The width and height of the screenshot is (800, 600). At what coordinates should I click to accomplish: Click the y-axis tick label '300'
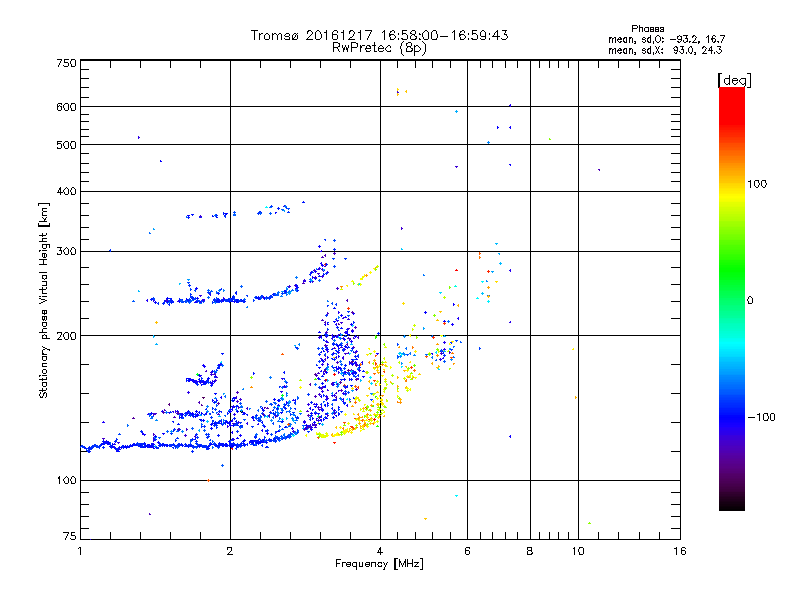click(x=67, y=251)
